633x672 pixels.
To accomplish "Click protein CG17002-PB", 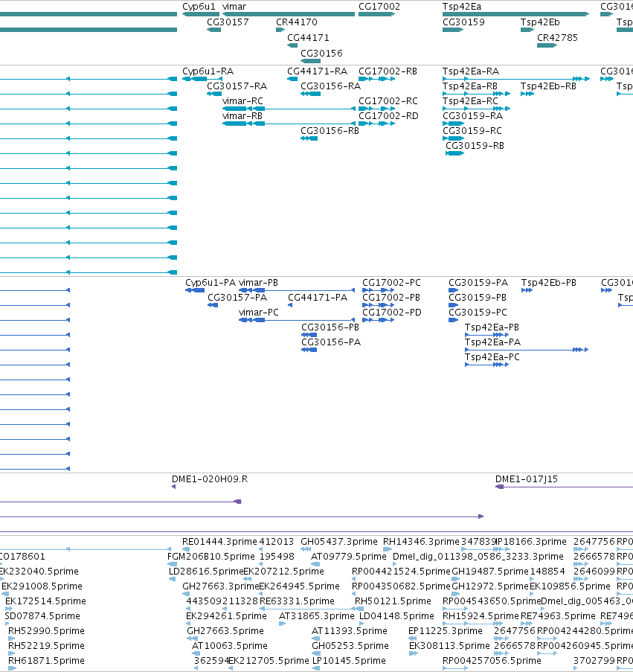I will (x=391, y=298).
